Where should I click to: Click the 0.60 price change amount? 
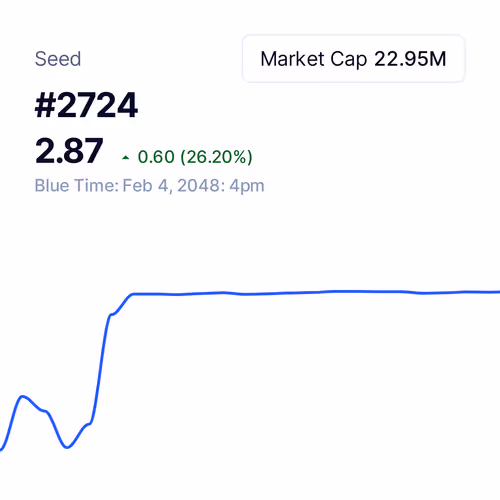[156, 157]
